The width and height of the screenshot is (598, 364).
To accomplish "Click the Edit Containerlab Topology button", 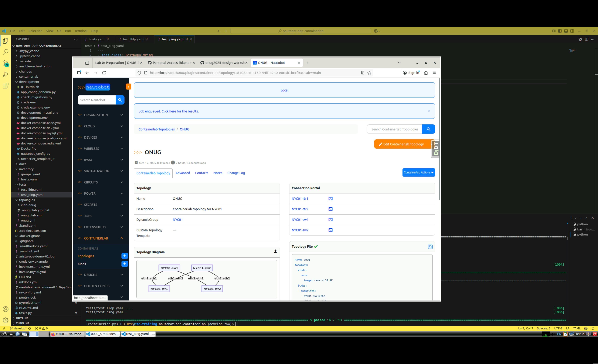I will [401, 144].
